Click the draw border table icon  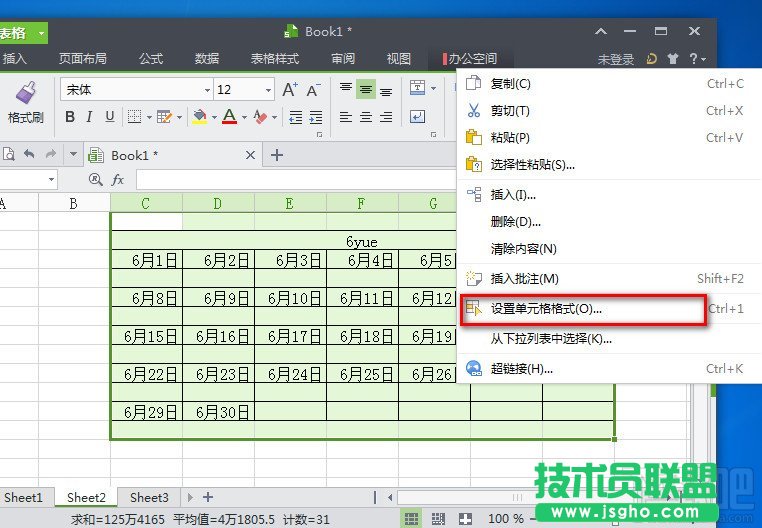[164, 117]
